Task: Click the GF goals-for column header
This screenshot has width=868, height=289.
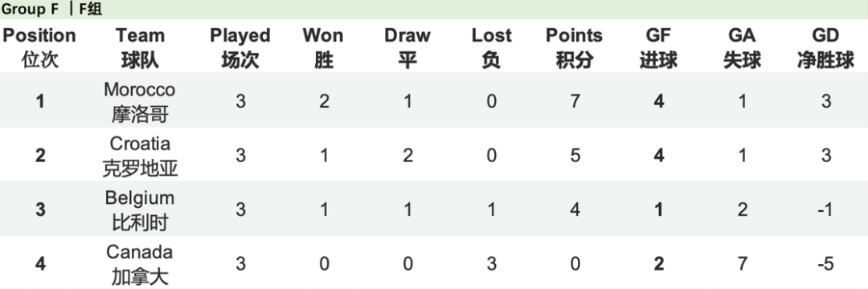Action: tap(659, 47)
